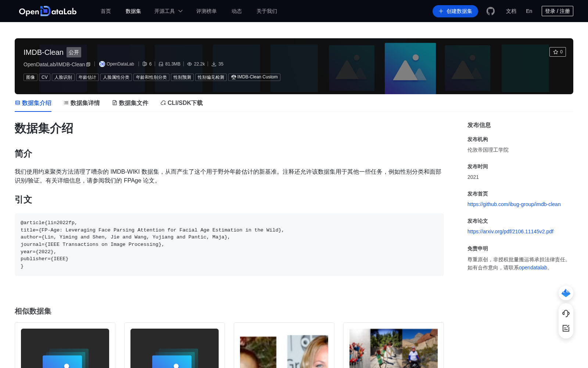The height and width of the screenshot is (368, 588).
Task: Open the blue bird floating assistant icon
Action: 566,293
